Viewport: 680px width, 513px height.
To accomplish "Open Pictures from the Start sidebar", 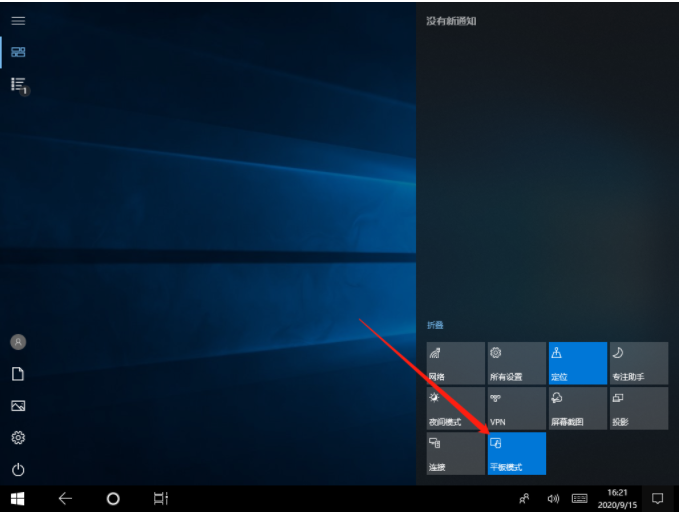I will click(x=18, y=406).
